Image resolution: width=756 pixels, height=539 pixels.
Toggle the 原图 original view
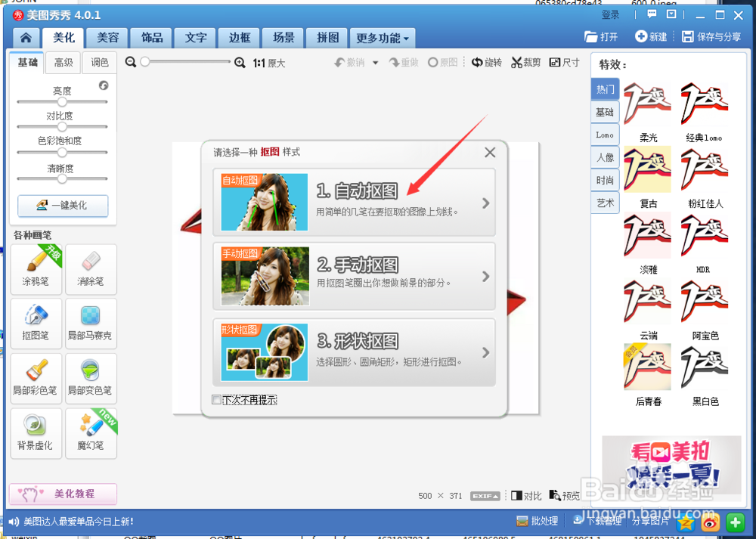pyautogui.click(x=442, y=62)
